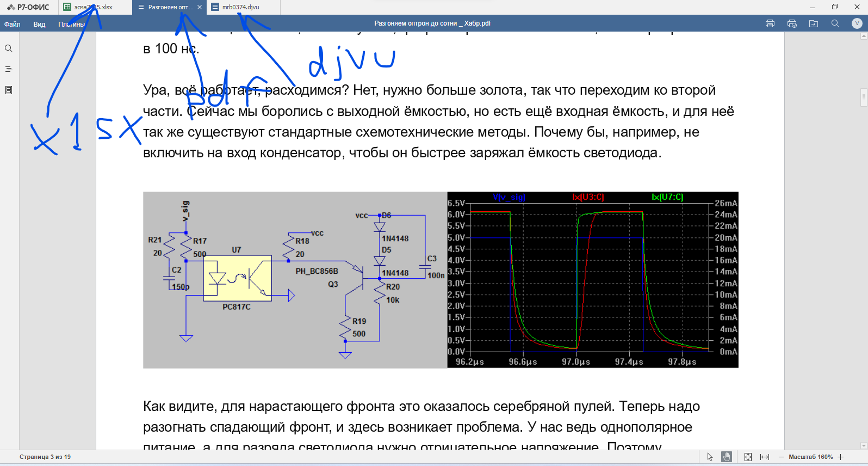The width and height of the screenshot is (868, 466).
Task: Click the xlsx tab spreadsheet icon
Action: point(67,7)
